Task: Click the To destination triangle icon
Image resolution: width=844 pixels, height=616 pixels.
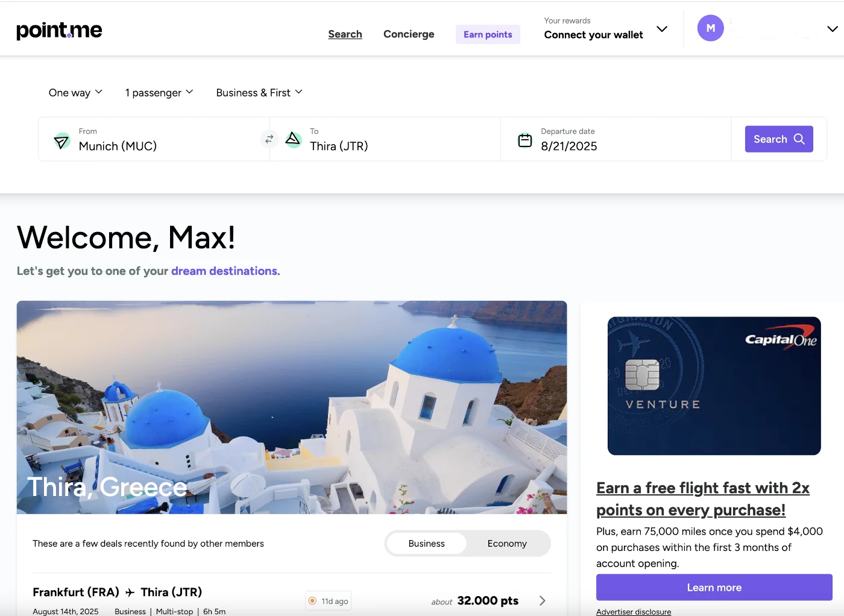Action: (293, 140)
